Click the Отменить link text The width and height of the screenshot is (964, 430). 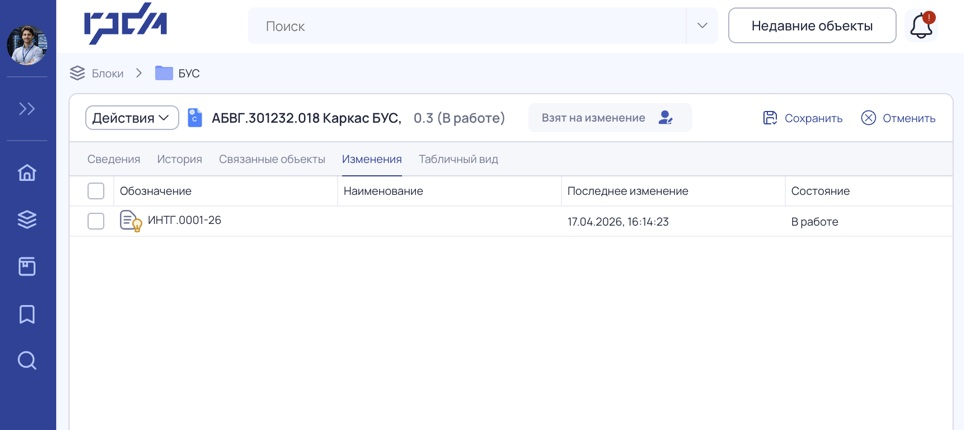[909, 118]
